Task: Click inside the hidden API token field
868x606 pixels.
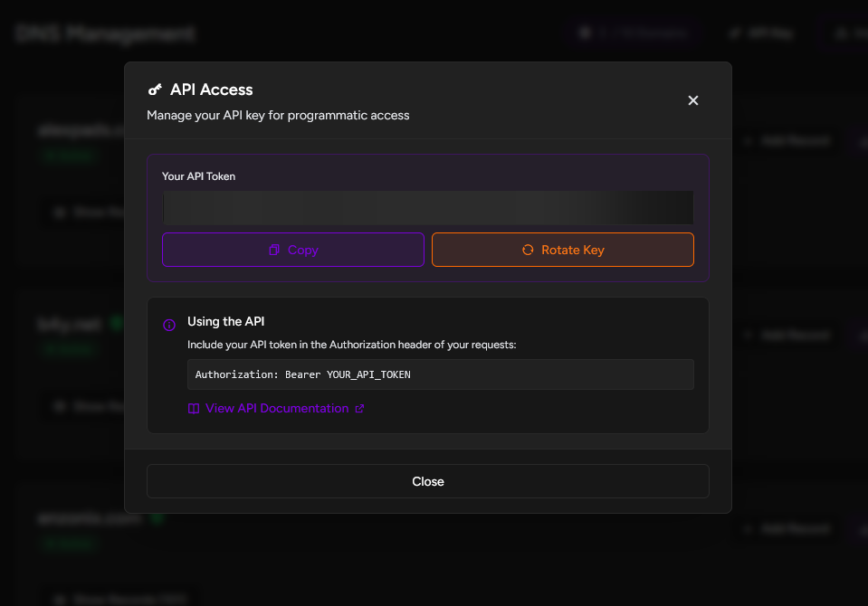Action: [427, 207]
